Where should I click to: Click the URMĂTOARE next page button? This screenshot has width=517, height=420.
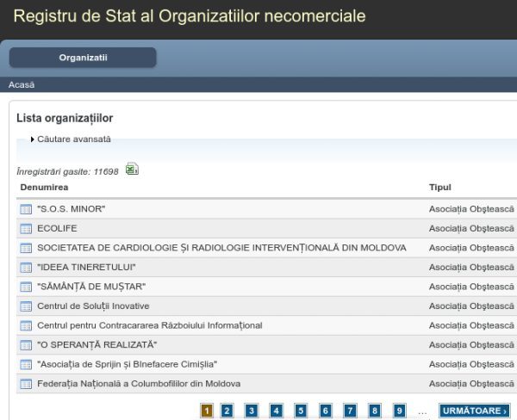click(x=475, y=411)
